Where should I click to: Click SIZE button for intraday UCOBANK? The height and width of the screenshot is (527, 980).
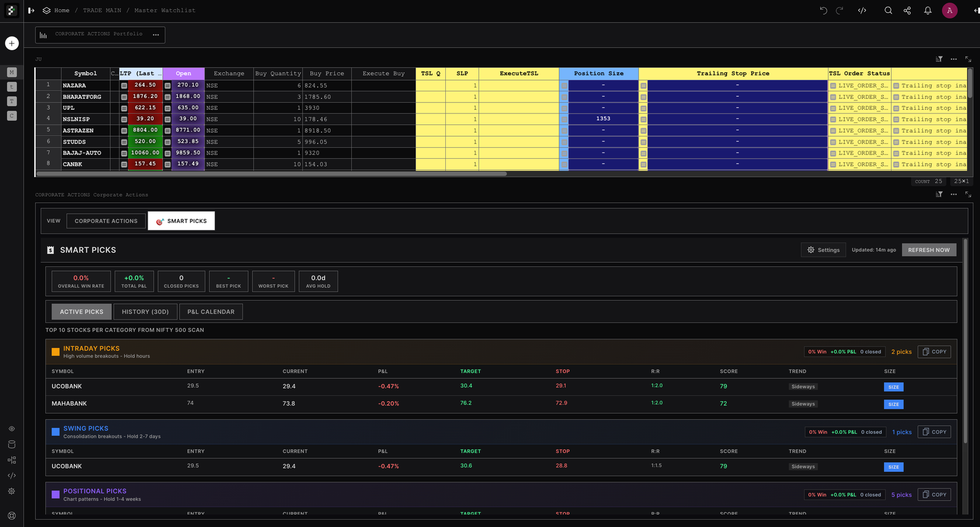(x=894, y=387)
